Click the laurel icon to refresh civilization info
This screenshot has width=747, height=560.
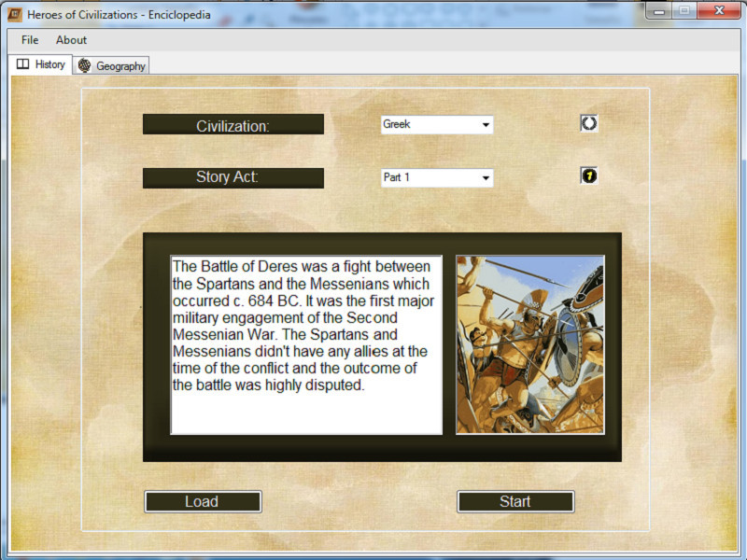pyautogui.click(x=588, y=122)
